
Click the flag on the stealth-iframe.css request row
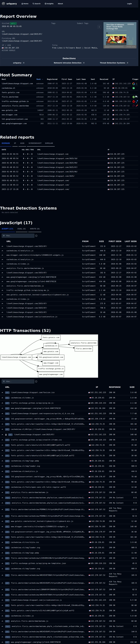tap(89, 440)
